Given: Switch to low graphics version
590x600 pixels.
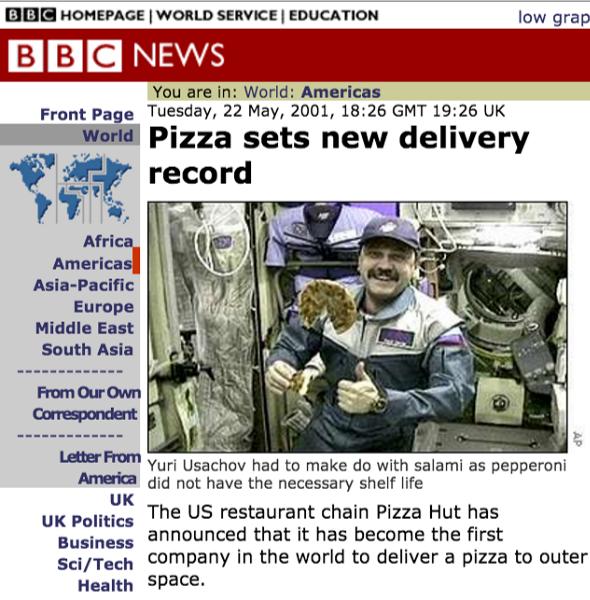Looking at the screenshot, I should (x=554, y=18).
